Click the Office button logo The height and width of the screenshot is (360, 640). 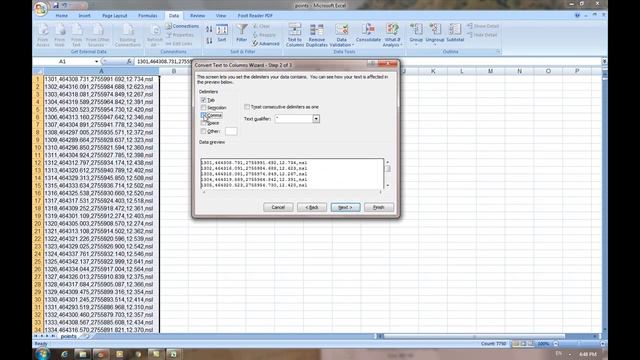(x=41, y=9)
